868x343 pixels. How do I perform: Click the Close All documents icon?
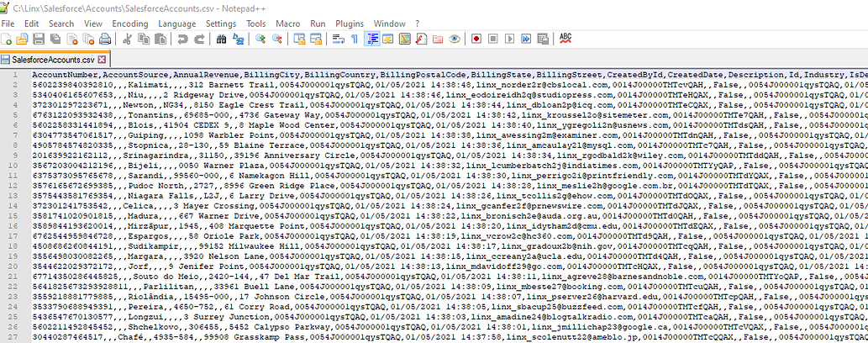click(88, 39)
